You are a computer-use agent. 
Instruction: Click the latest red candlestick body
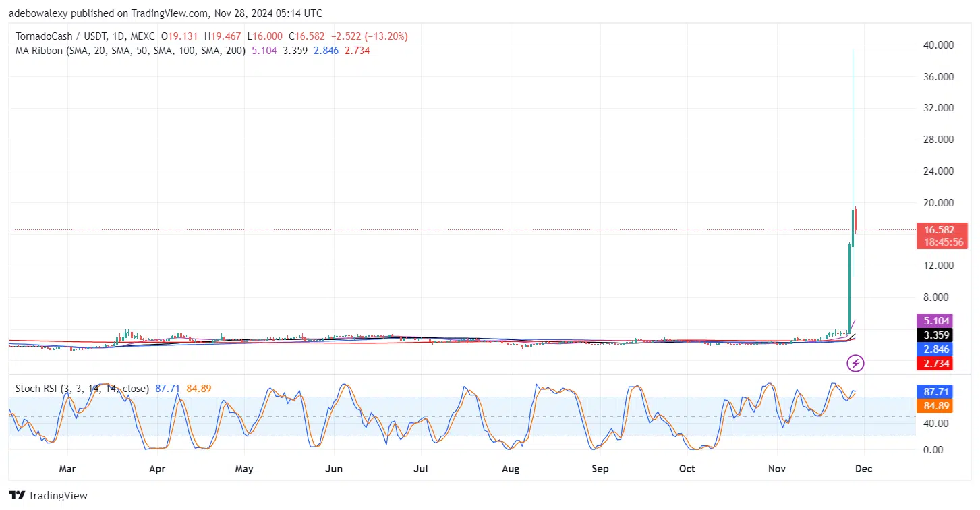click(855, 219)
